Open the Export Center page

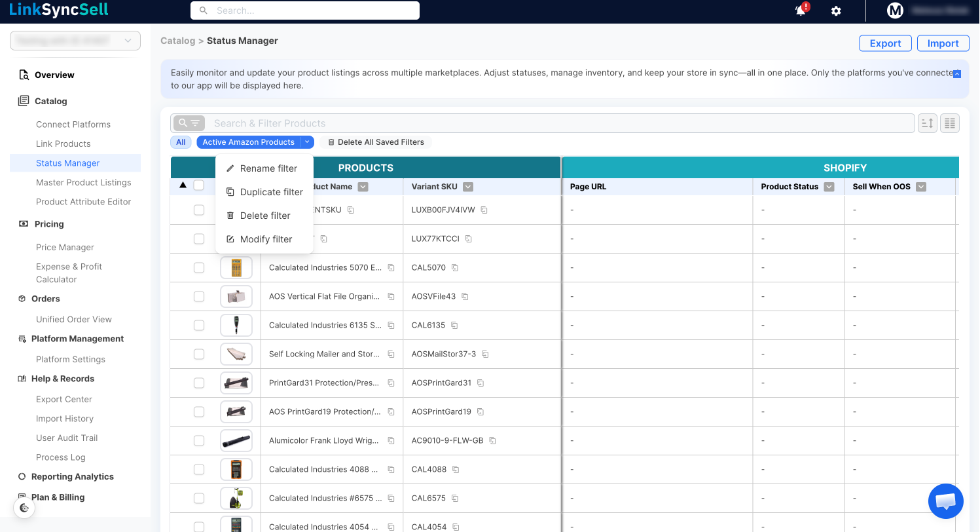64,399
